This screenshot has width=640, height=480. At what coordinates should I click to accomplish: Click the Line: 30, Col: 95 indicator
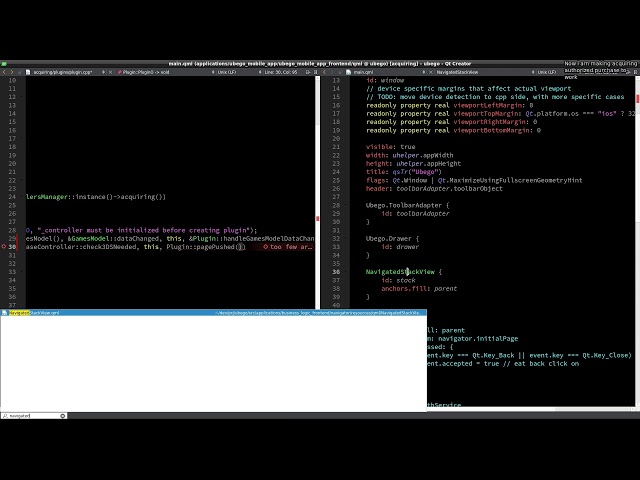tap(281, 72)
